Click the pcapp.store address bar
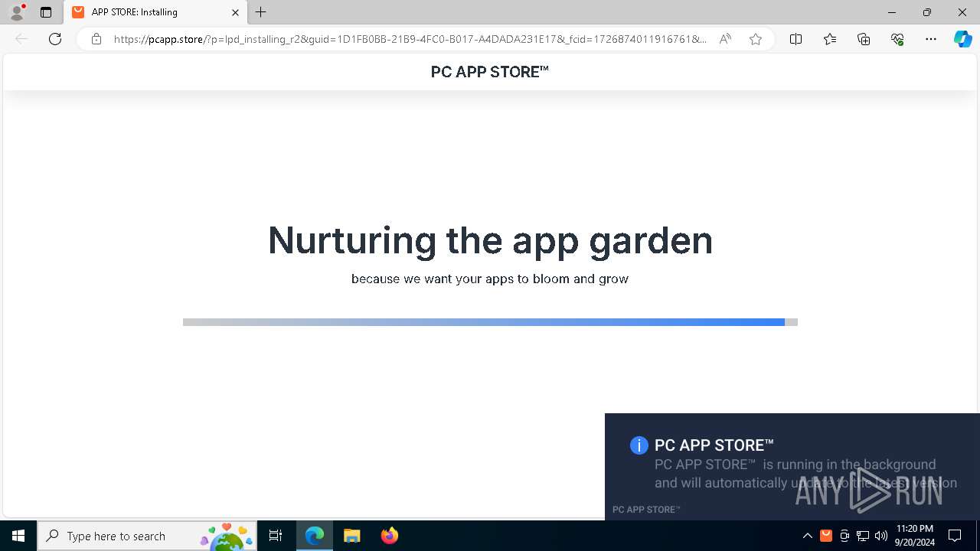This screenshot has width=980, height=551. click(x=410, y=39)
